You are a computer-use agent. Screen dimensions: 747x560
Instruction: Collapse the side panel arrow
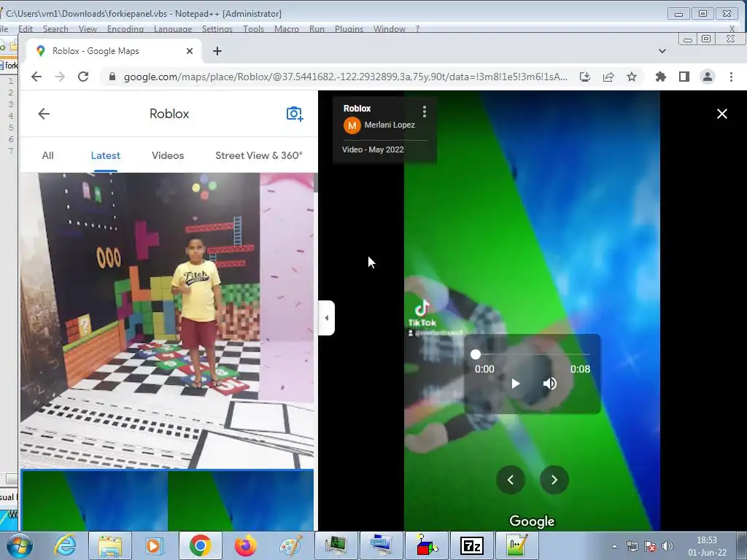point(327,318)
